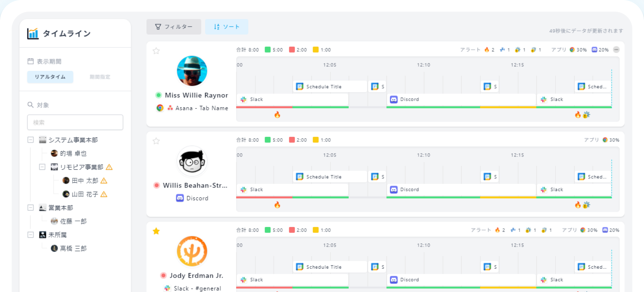Viewport: 644px width, 292px height.
Task: Click the 検索 search input field
Action: tap(75, 122)
